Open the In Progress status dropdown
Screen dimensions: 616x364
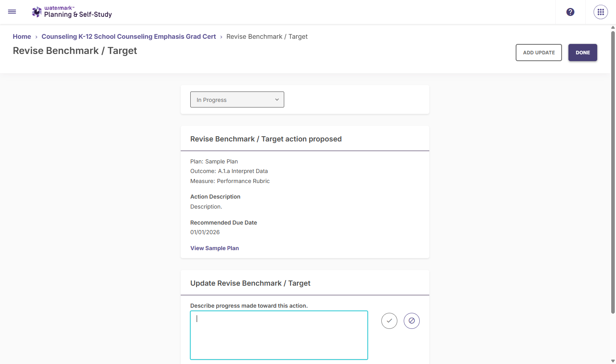coord(237,99)
